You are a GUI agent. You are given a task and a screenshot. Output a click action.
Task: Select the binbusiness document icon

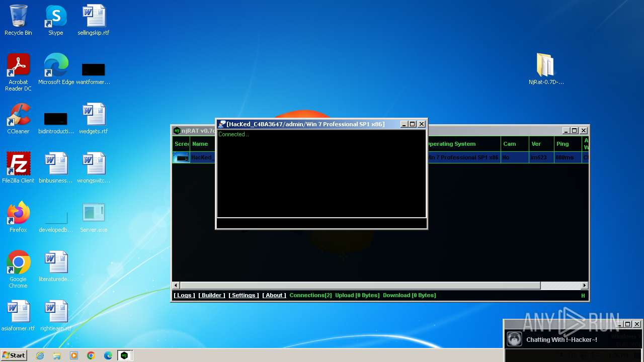56,168
